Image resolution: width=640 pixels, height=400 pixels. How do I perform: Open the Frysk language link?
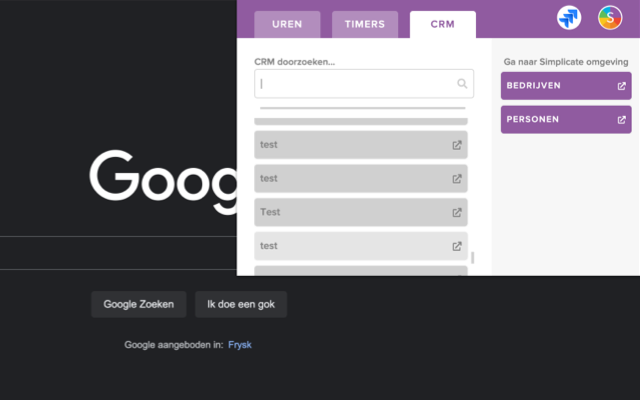coord(240,345)
